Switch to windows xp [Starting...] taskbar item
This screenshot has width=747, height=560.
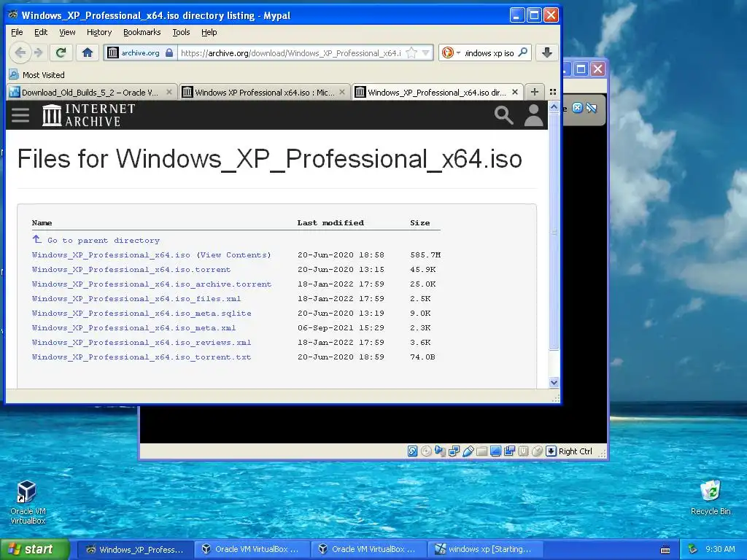coord(486,549)
